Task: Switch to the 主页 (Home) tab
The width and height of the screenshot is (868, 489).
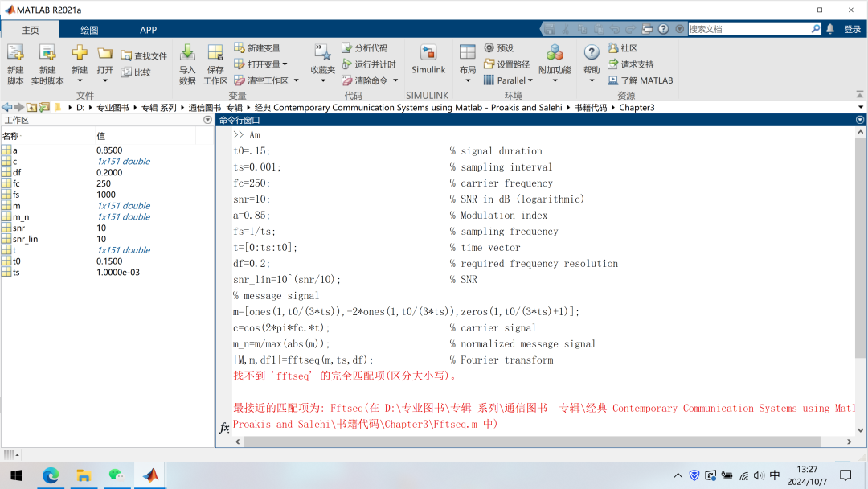Action: [x=31, y=30]
